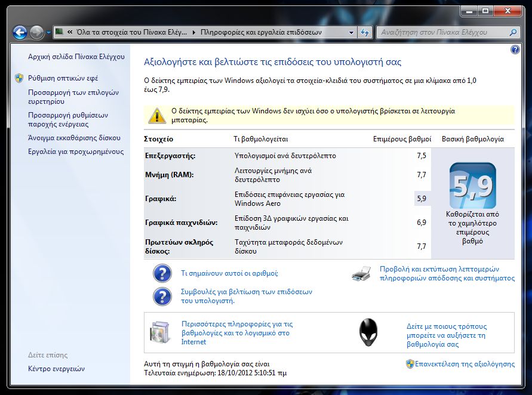Viewport: 532px width, 395px height.
Task: Open 'Προσαρμογή των επιλογών ευρετηρίου'
Action: point(73,97)
